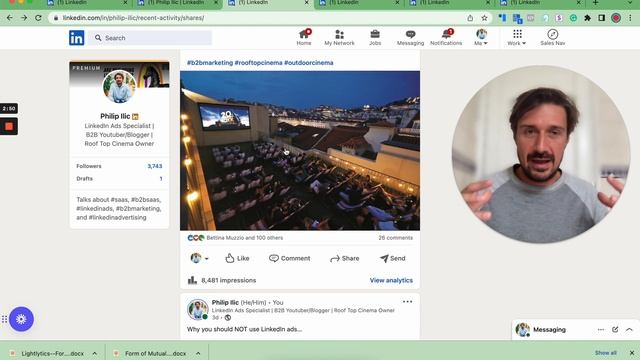Screen dimensions: 640x360
Task: Share the rooftop cinema post
Action: [x=344, y=258]
